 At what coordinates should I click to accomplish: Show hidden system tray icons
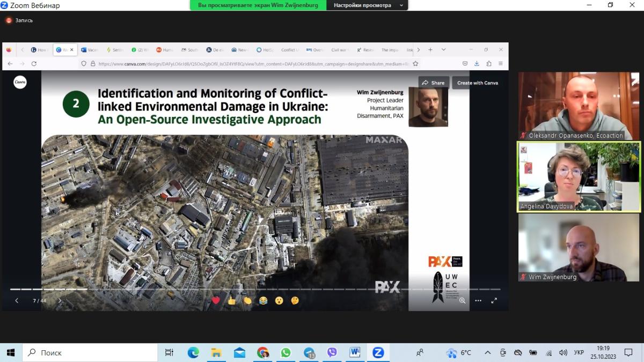487,352
